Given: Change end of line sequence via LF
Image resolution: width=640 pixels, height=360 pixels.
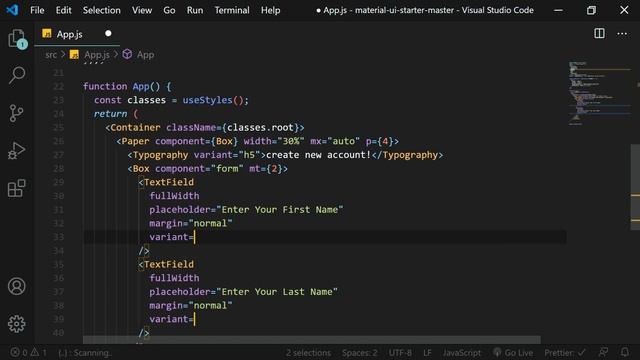Looking at the screenshot, I should tap(427, 353).
